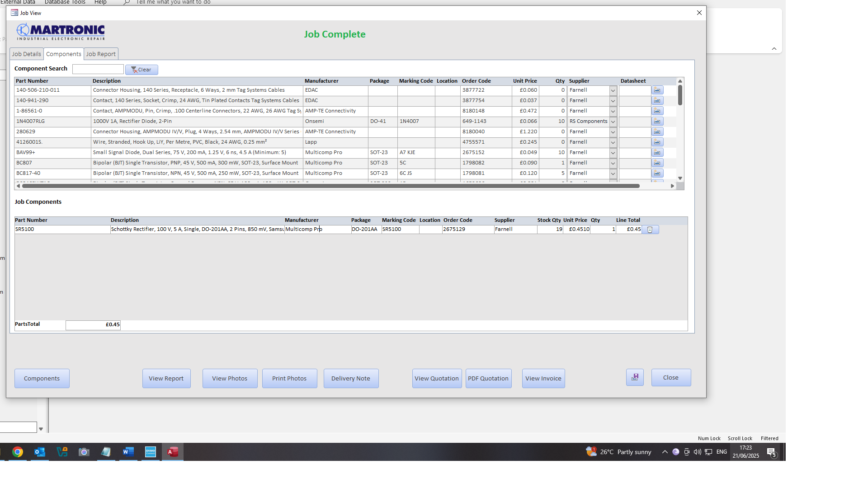The image size is (868, 488).
Task: Click the Components button at bottom
Action: (x=42, y=379)
